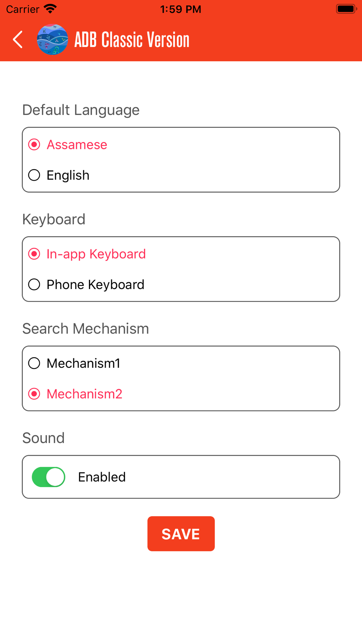This screenshot has height=644, width=362.
Task: Tap the Wi-Fi status icon
Action: coord(50,9)
